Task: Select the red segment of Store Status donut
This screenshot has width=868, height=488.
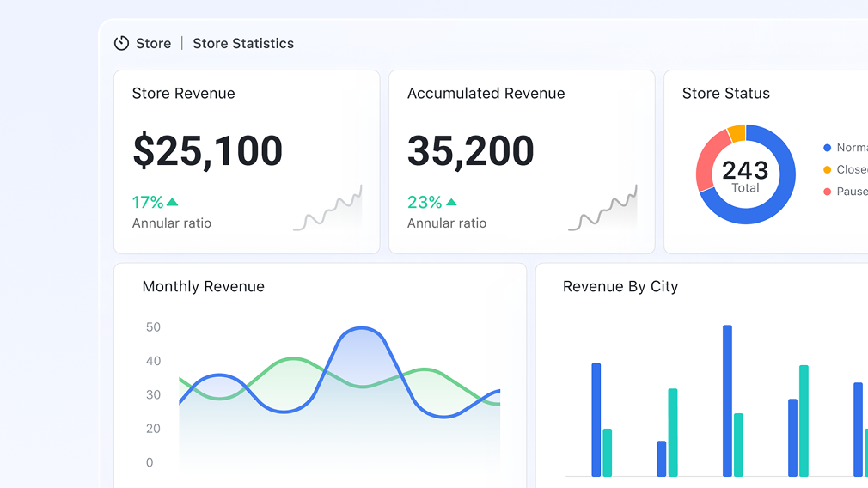Action: 706,162
